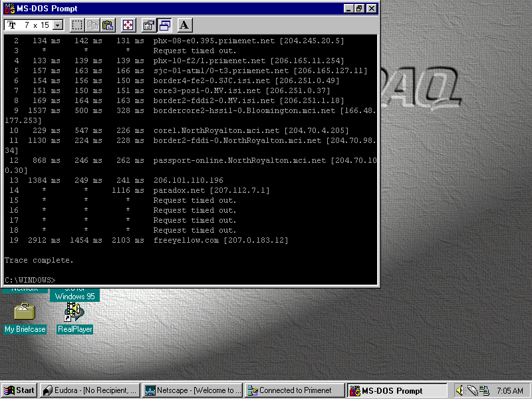The image size is (532, 399).
Task: Open the MS-DOS Prompt title bar system icon
Action: pos(9,9)
